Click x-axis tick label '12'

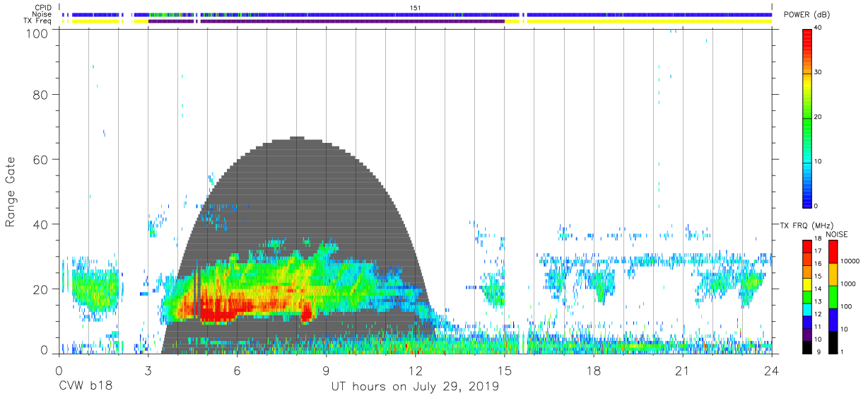pyautogui.click(x=416, y=370)
